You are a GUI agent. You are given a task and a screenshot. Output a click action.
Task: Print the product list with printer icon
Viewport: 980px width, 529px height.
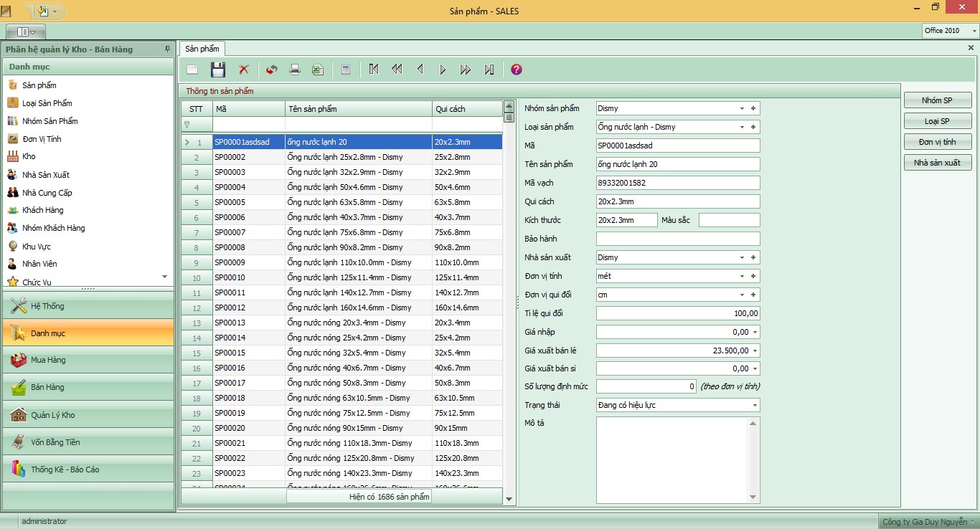(x=294, y=70)
